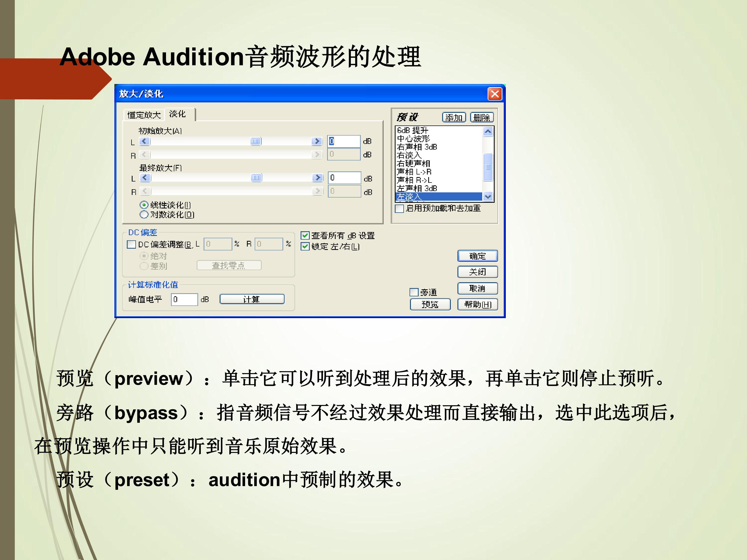Viewport: 747px width, 560px height.
Task: Click the 最终放大 L dB input field
Action: pos(344,178)
